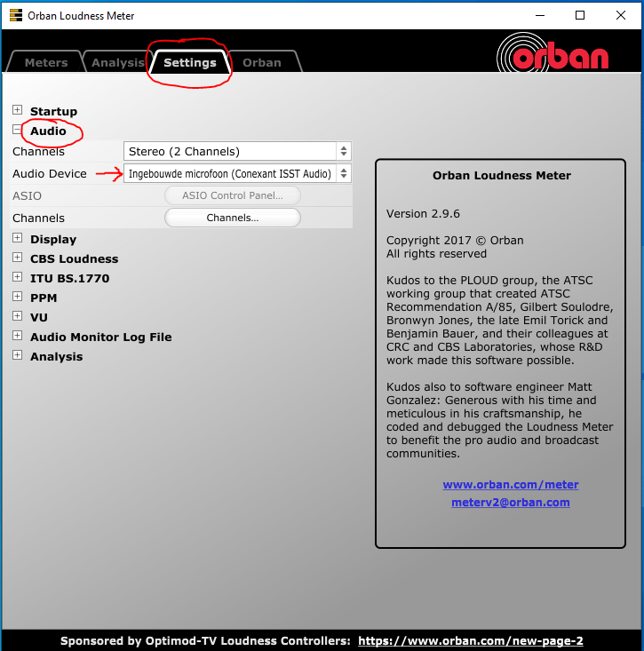Expand the Startup section
The height and width of the screenshot is (651, 644).
[x=17, y=110]
